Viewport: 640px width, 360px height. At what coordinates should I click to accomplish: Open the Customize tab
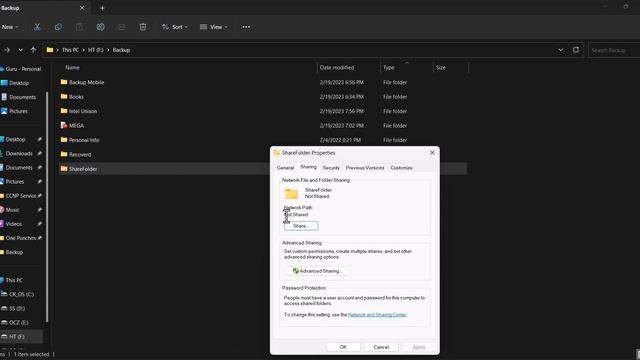click(401, 168)
